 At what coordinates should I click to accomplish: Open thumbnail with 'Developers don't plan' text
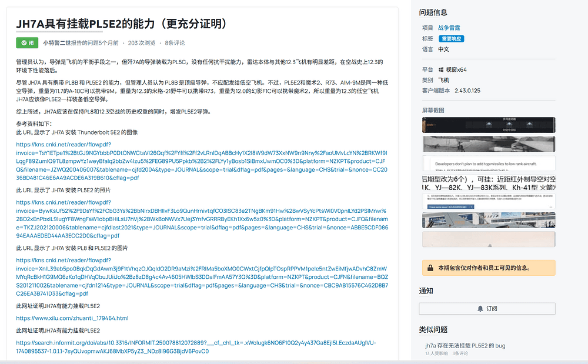coord(489,163)
